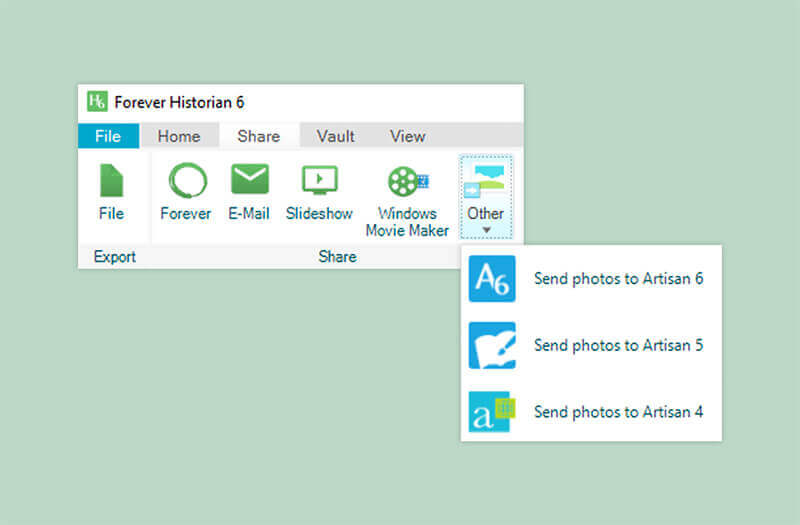
Task: Click the Artisan 5 icon
Action: pyautogui.click(x=492, y=345)
